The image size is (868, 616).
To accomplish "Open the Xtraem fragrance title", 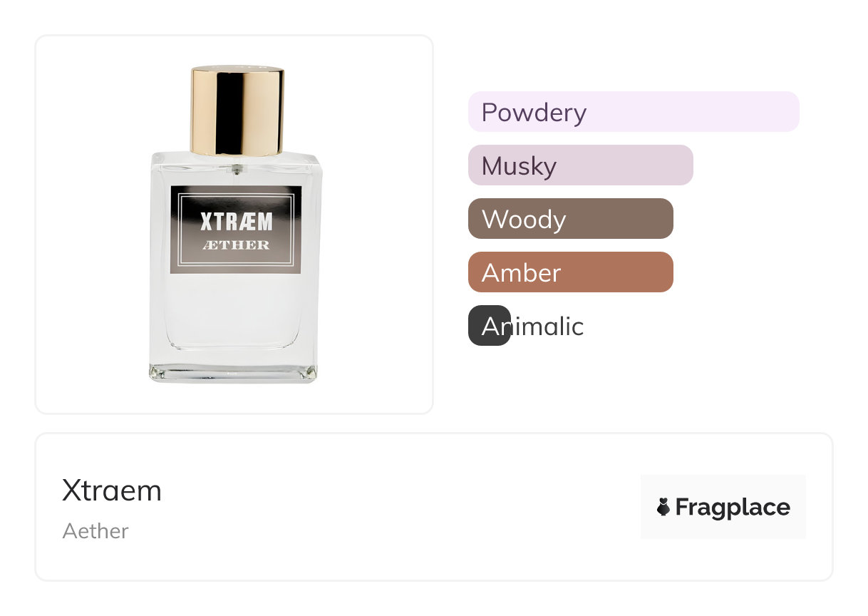I will pos(112,491).
